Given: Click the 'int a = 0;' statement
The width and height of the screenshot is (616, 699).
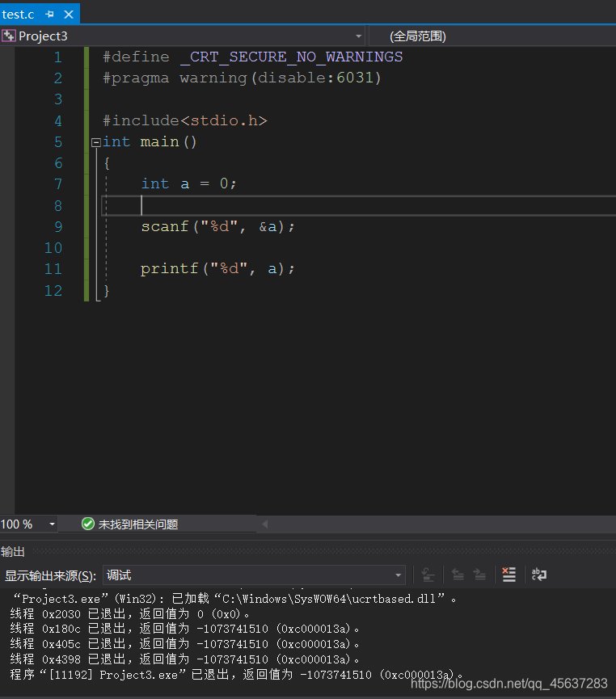Looking at the screenshot, I should point(188,183).
